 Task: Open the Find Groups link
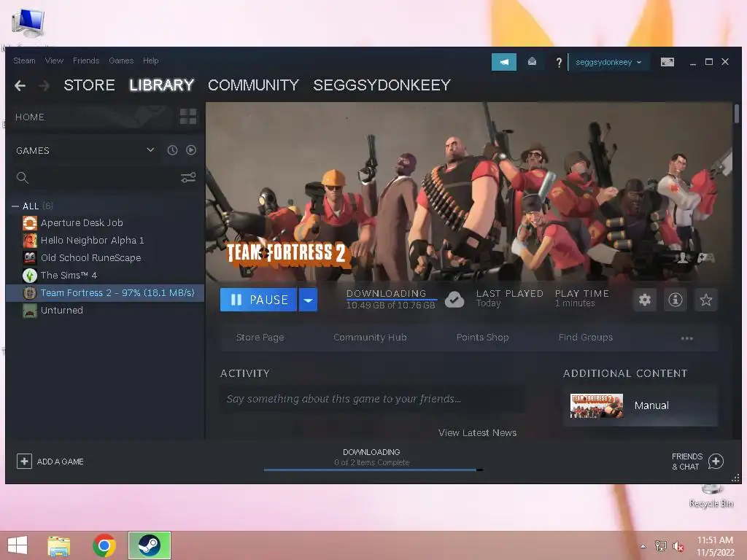coord(586,338)
